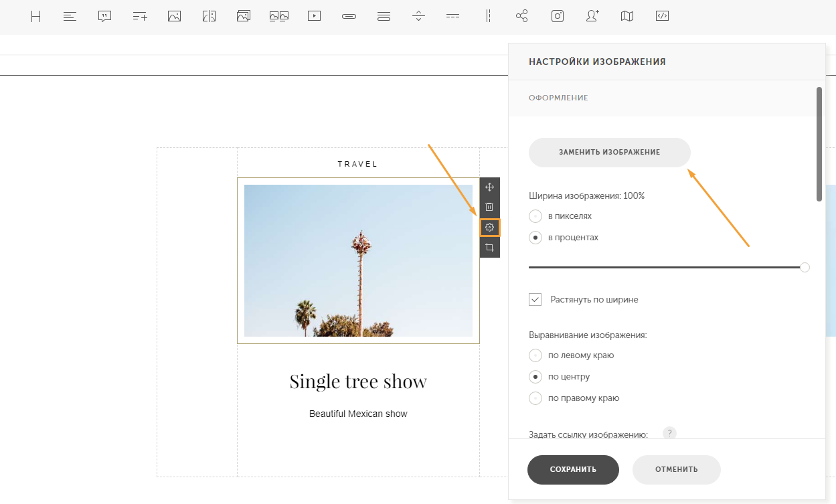Add an Instagram block
This screenshot has height=504, width=836.
(558, 17)
